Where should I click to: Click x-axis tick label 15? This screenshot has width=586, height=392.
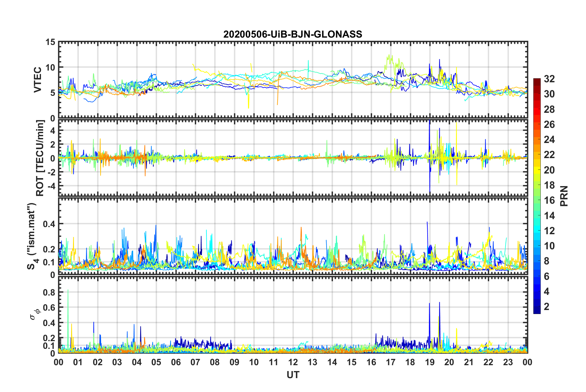pos(352,362)
